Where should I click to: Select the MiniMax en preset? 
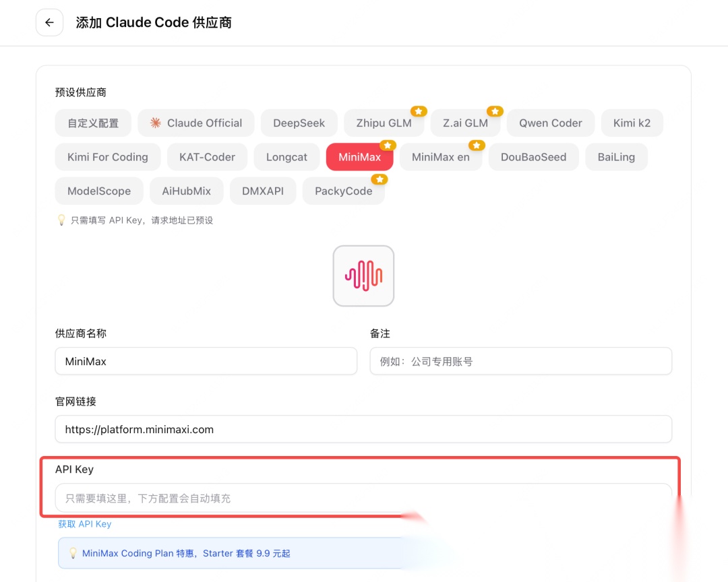441,157
